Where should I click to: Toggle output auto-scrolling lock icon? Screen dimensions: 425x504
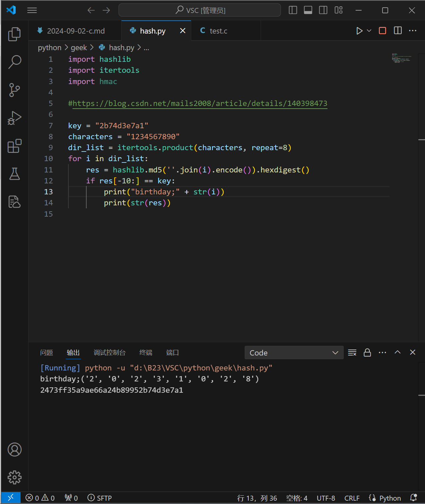(x=367, y=353)
